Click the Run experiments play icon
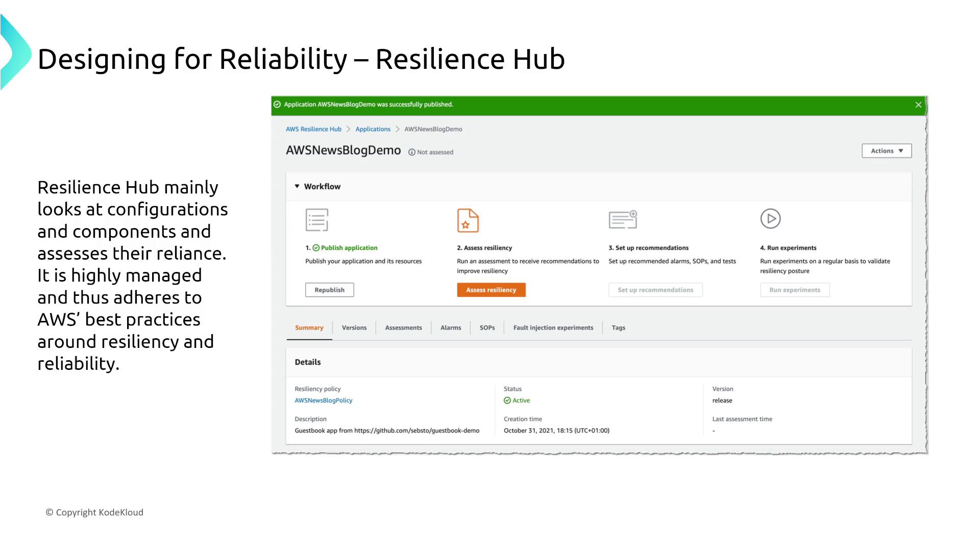The height and width of the screenshot is (551, 980). click(x=770, y=219)
